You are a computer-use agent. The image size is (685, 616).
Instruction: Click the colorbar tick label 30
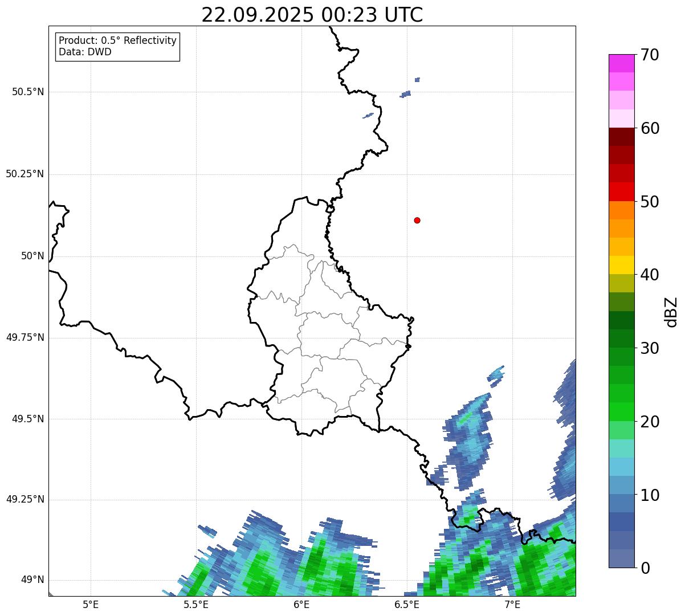(x=650, y=348)
